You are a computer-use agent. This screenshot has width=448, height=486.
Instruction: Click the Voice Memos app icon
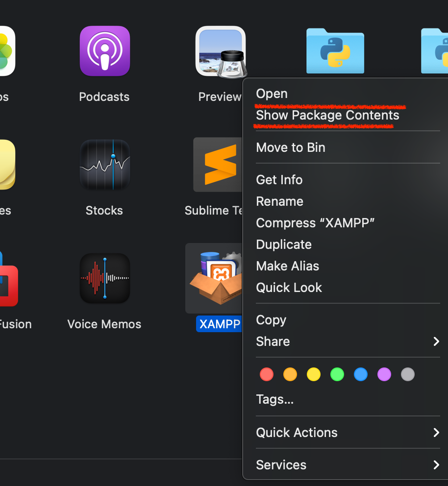105,278
